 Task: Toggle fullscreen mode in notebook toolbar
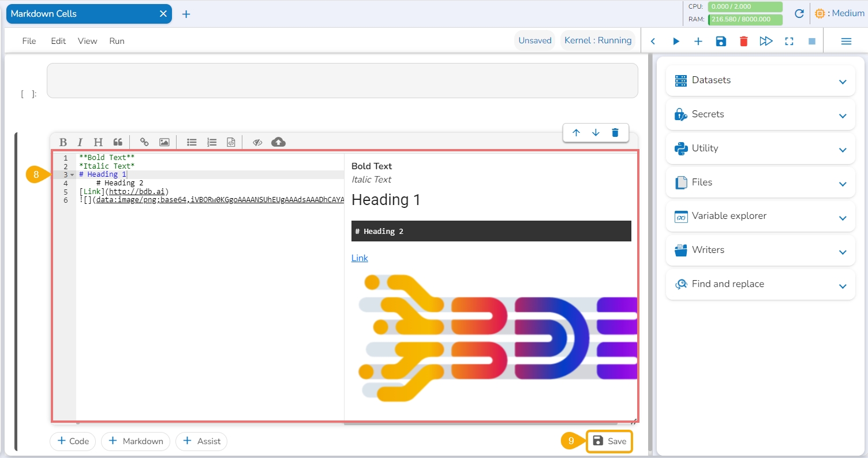(789, 41)
